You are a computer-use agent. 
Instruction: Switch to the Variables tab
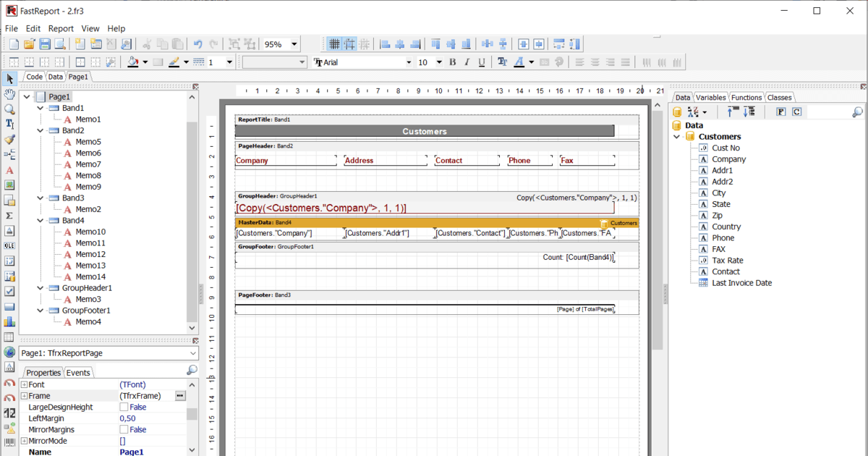[710, 97]
